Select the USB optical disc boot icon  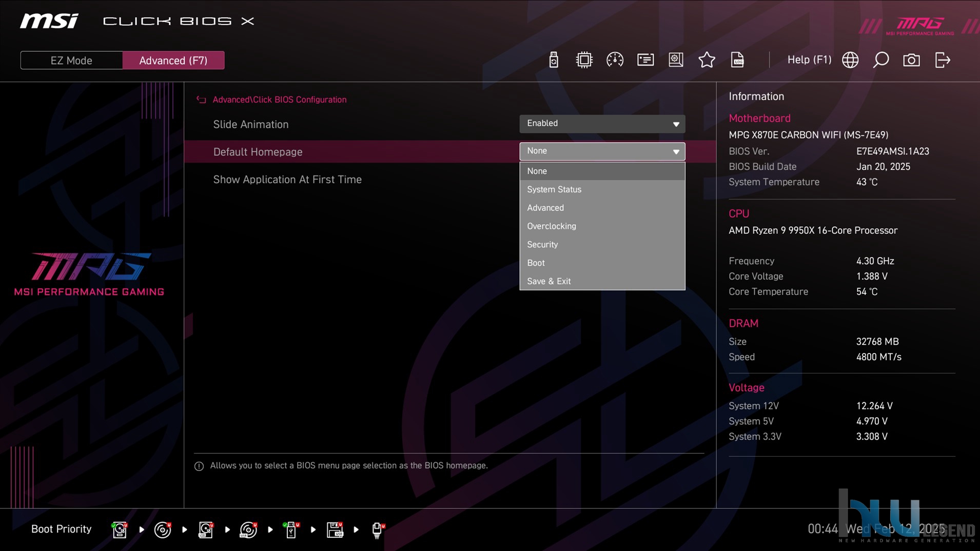click(248, 529)
